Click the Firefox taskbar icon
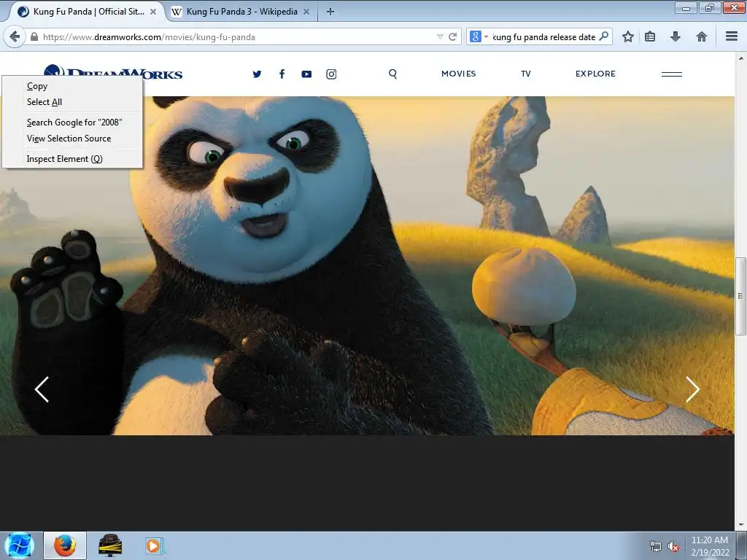747x560 pixels. [x=65, y=545]
